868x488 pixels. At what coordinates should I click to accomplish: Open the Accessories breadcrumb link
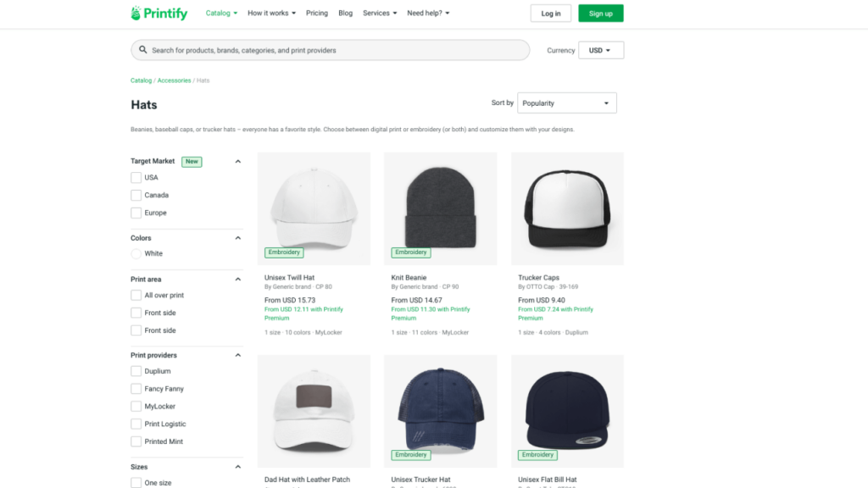coord(174,80)
